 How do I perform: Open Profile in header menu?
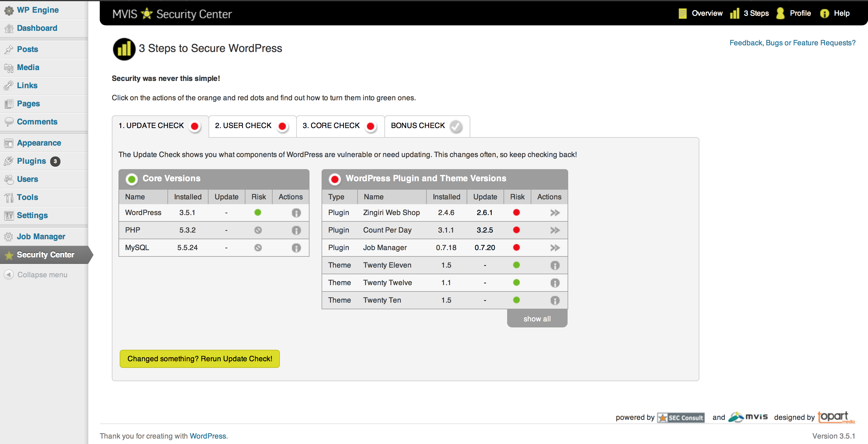pyautogui.click(x=800, y=14)
